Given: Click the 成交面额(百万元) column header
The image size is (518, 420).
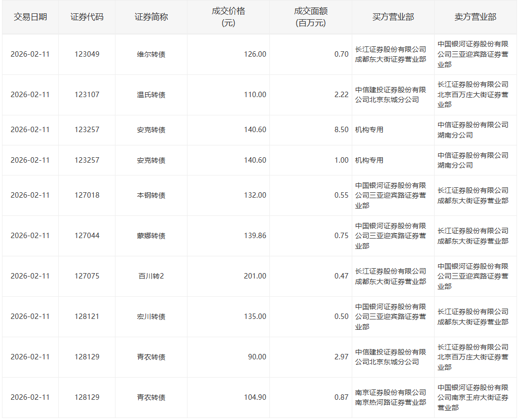Looking at the screenshot, I should (x=310, y=17).
